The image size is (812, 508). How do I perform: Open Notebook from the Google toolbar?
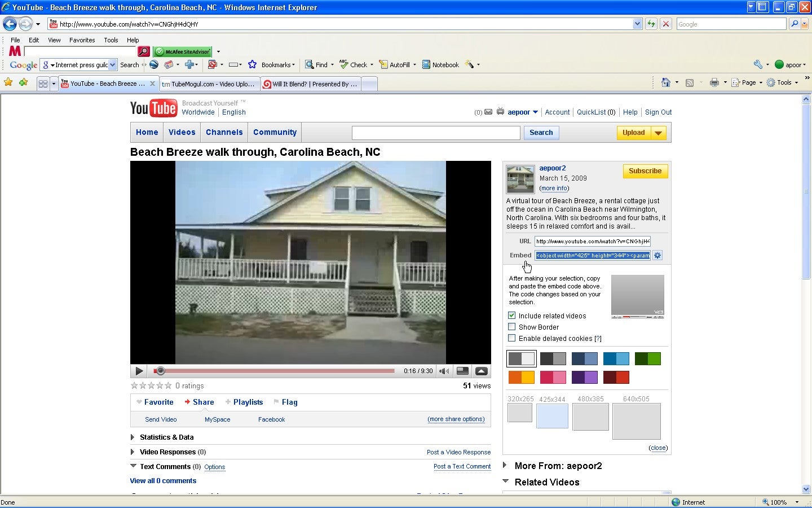point(440,65)
